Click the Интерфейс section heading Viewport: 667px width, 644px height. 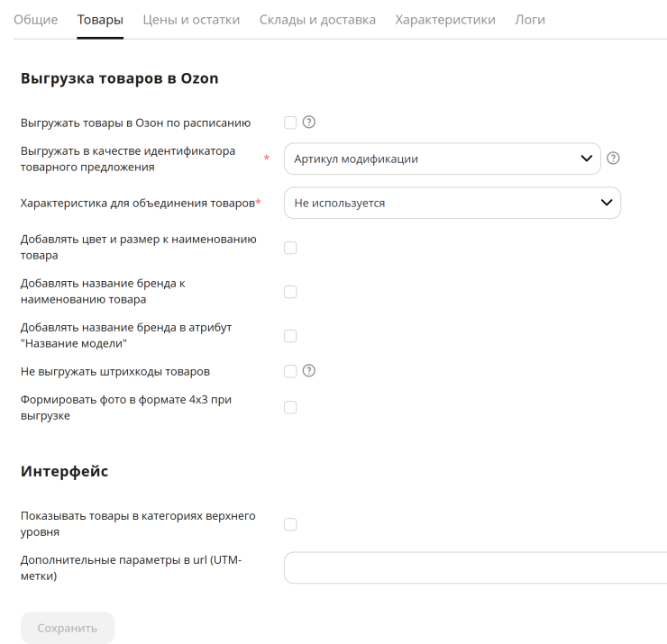[64, 471]
